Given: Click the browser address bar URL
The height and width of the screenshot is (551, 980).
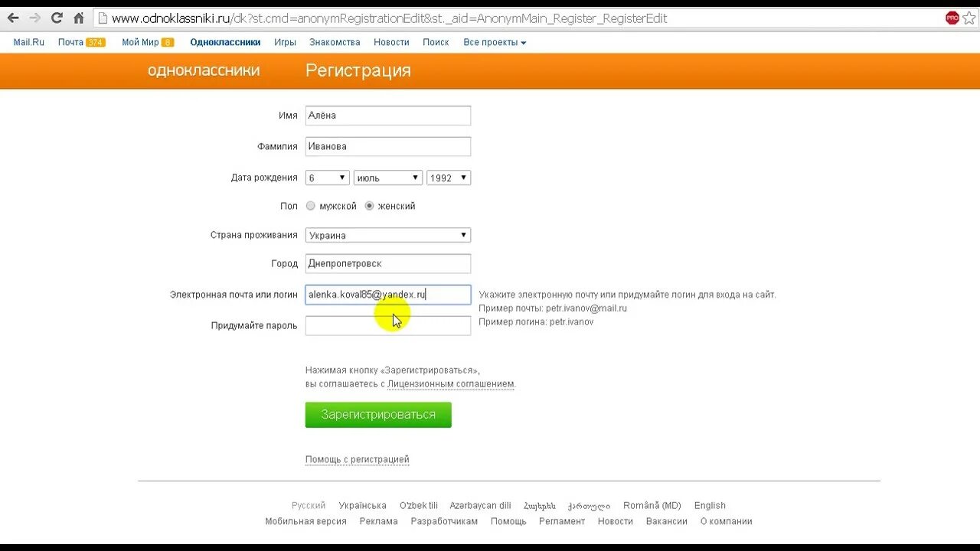Looking at the screenshot, I should click(x=389, y=18).
